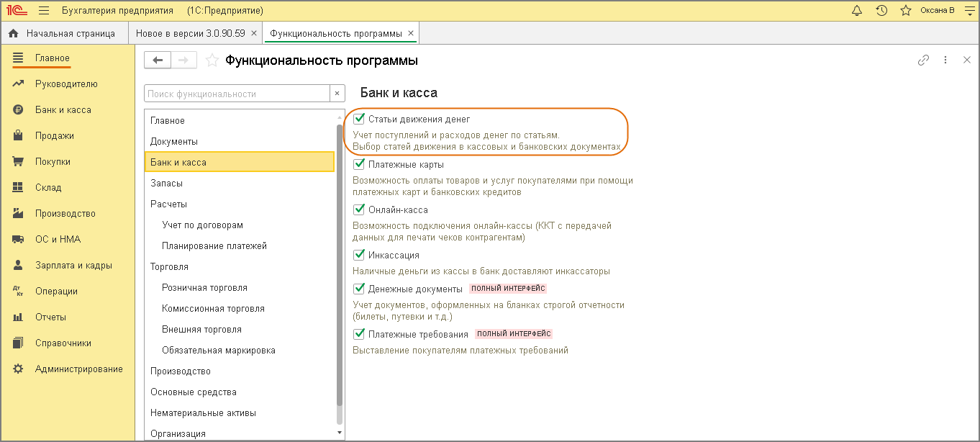
Task: Open Продажи section in sidebar
Action: click(68, 135)
